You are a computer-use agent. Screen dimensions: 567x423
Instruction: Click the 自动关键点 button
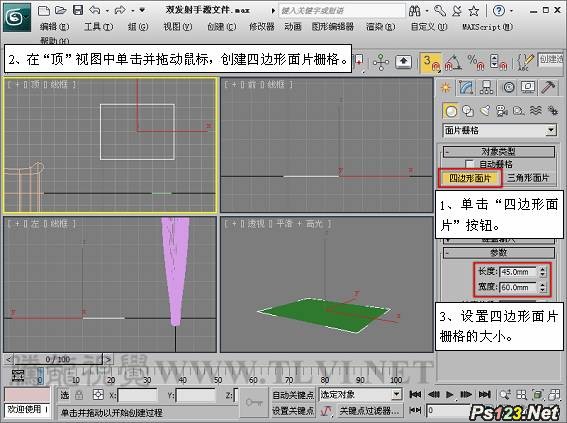293,395
